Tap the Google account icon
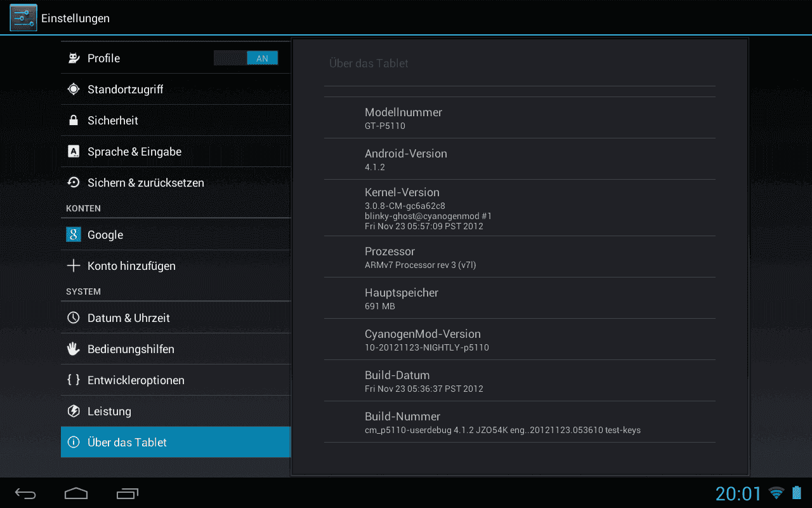The height and width of the screenshot is (508, 812). [x=74, y=235]
